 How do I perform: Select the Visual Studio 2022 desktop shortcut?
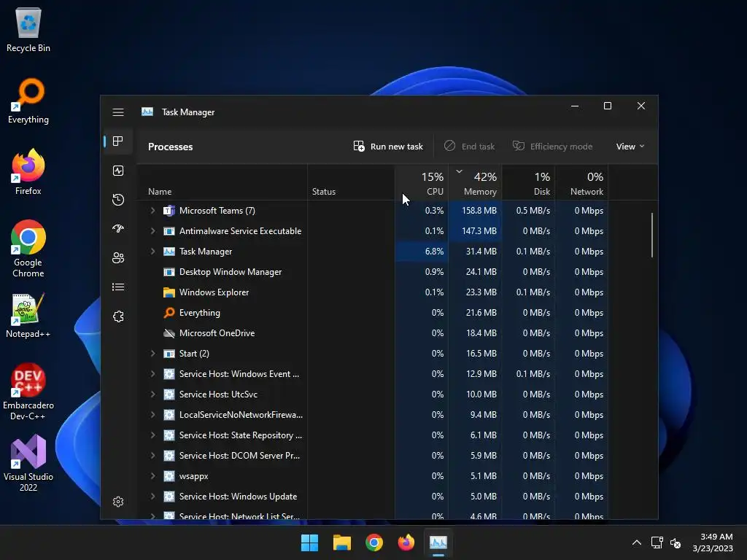28,463
